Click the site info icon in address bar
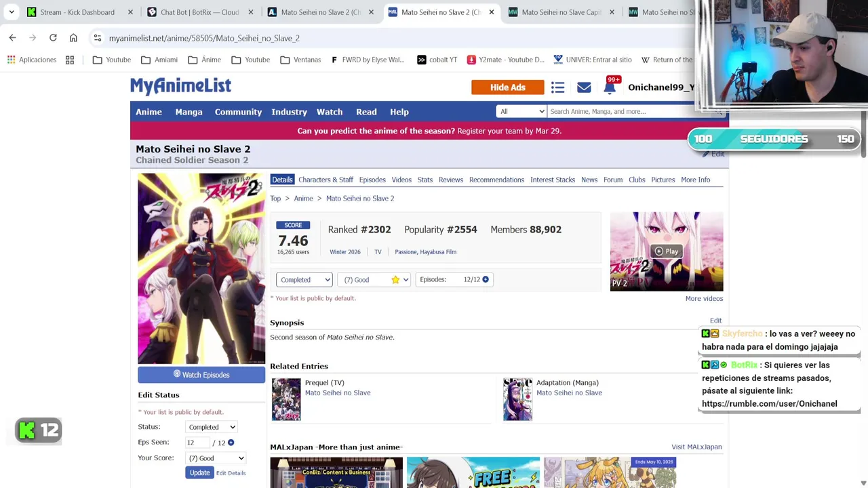868x488 pixels. [x=98, y=38]
